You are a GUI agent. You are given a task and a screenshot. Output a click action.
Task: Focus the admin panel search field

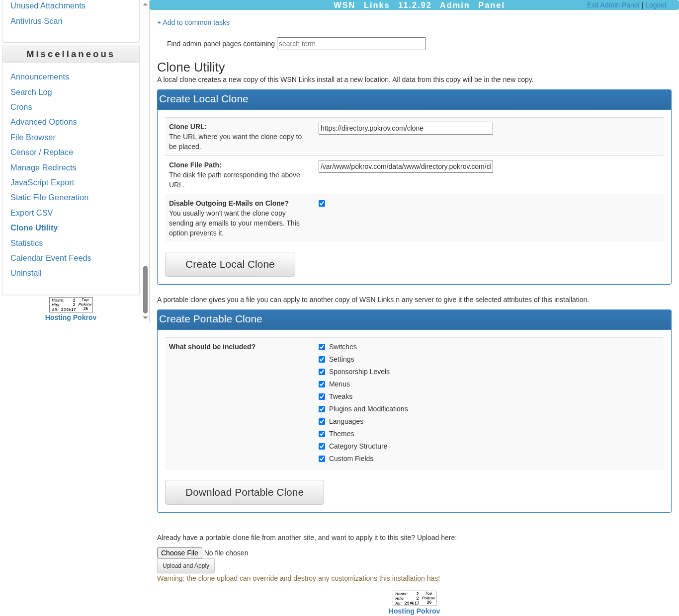point(351,44)
